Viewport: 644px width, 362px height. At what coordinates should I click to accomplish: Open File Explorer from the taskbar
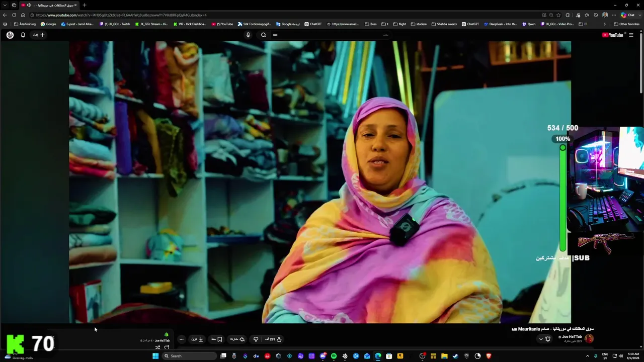click(444, 356)
